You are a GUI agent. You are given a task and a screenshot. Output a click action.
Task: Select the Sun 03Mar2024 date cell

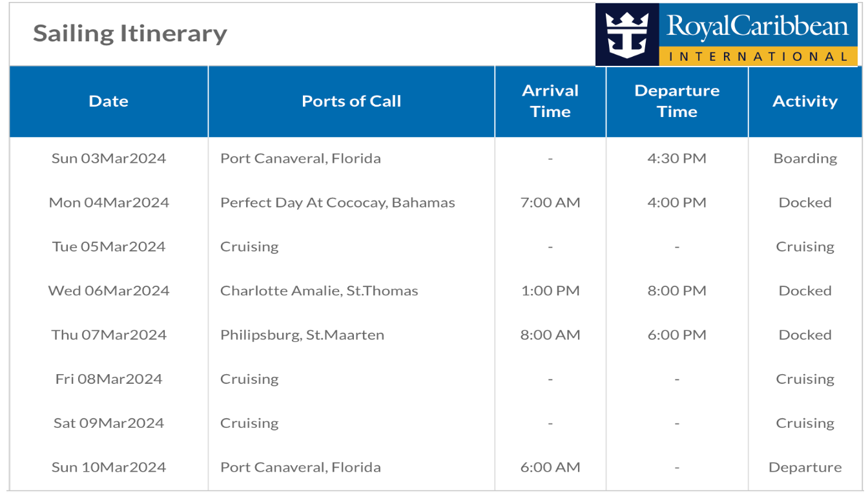108,158
